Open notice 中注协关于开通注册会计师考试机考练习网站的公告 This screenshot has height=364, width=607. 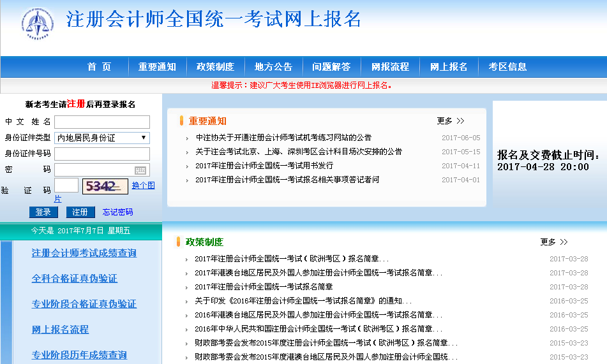pyautogui.click(x=283, y=138)
